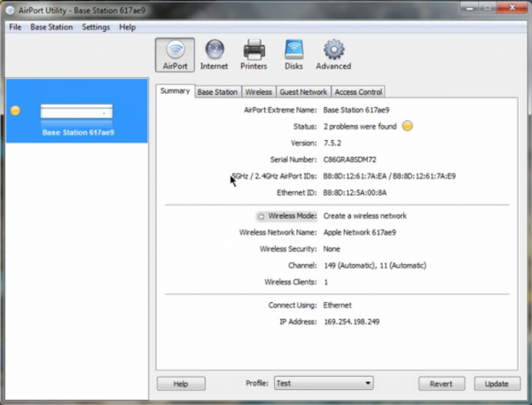Click the yellow status dot in the sidebar
This screenshot has height=405, width=532.
(15, 111)
